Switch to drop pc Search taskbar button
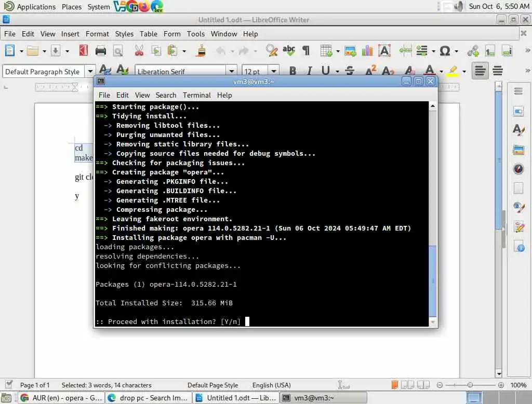Screen dimensions: 532x404 (148, 398)
